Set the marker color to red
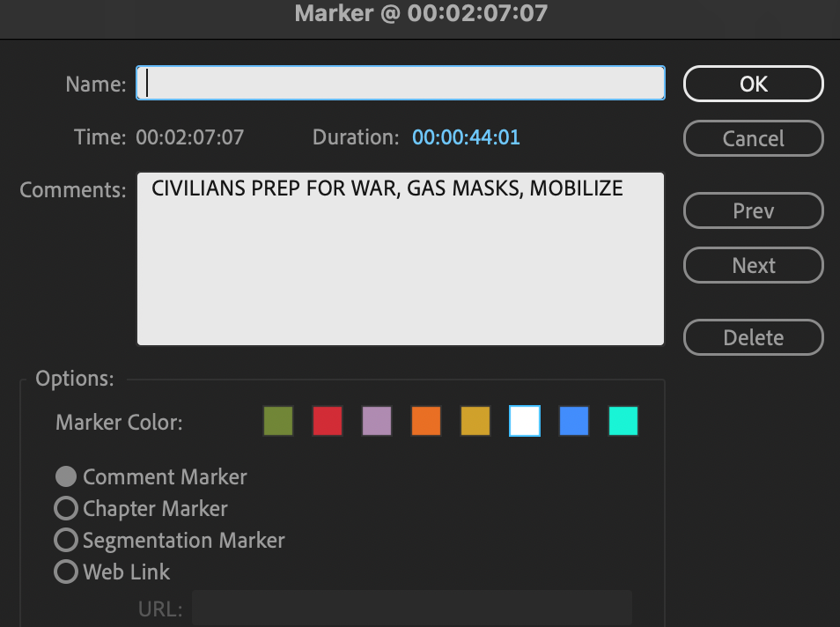The width and height of the screenshot is (840, 627). tap(327, 421)
